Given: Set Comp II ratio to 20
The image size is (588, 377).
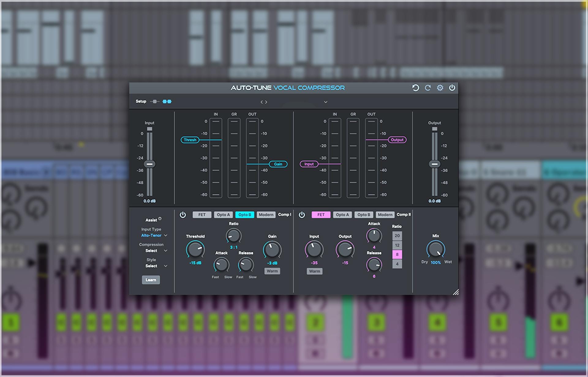Looking at the screenshot, I should [397, 236].
